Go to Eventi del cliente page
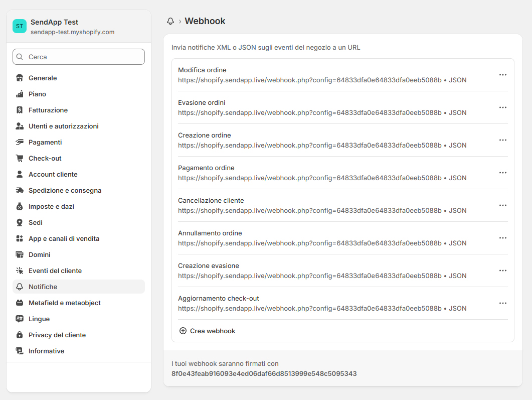Viewport: 532px width, 400px height. tap(79, 271)
